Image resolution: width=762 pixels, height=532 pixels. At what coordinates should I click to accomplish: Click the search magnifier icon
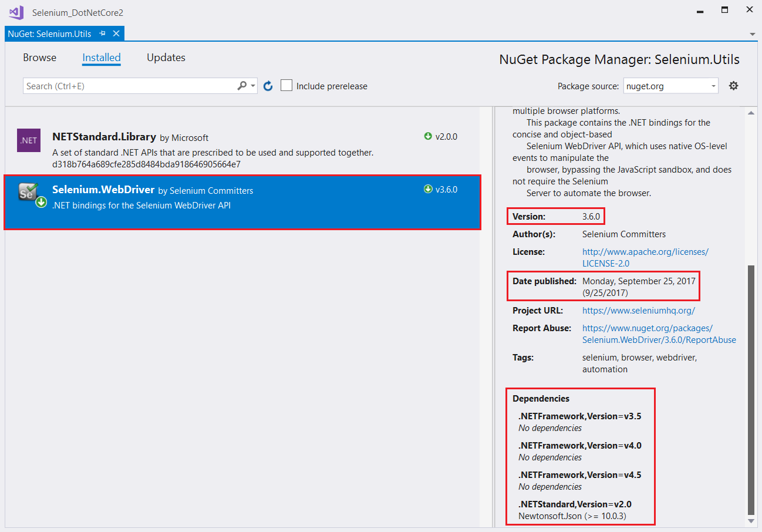point(242,86)
